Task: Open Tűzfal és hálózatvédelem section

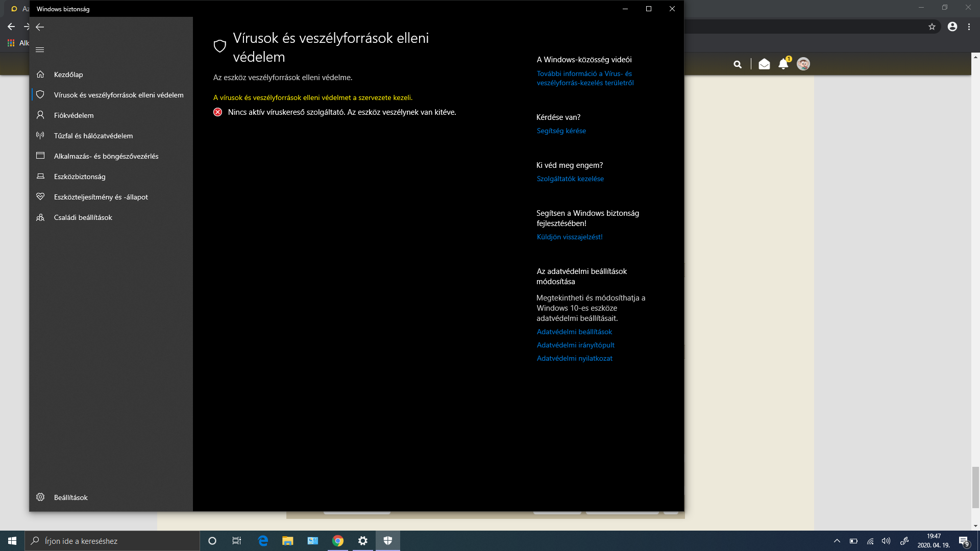Action: click(x=111, y=136)
